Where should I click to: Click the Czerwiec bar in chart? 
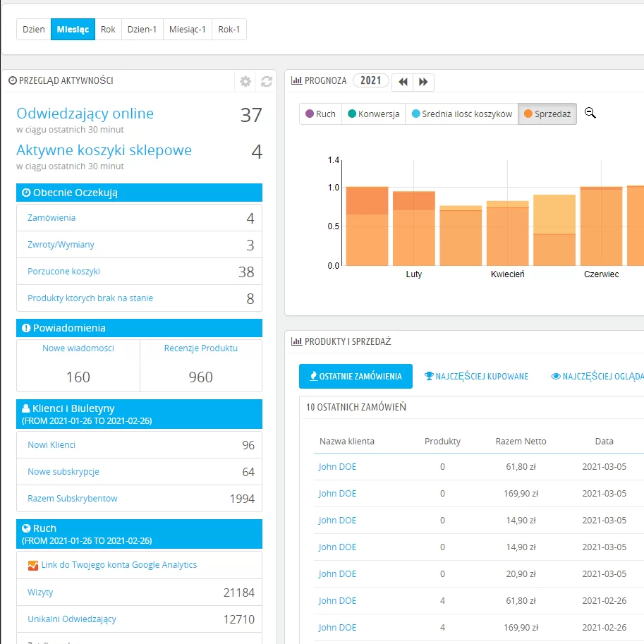click(x=601, y=226)
